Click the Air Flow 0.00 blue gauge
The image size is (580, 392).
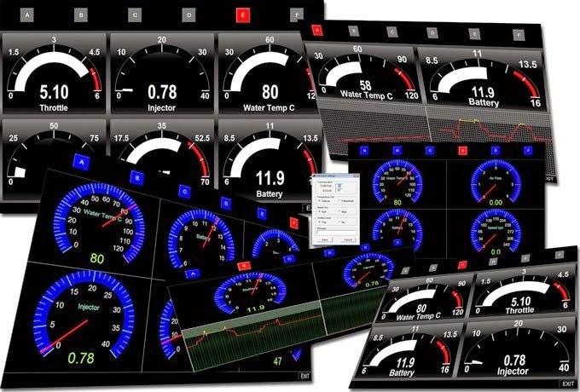[x=496, y=183]
